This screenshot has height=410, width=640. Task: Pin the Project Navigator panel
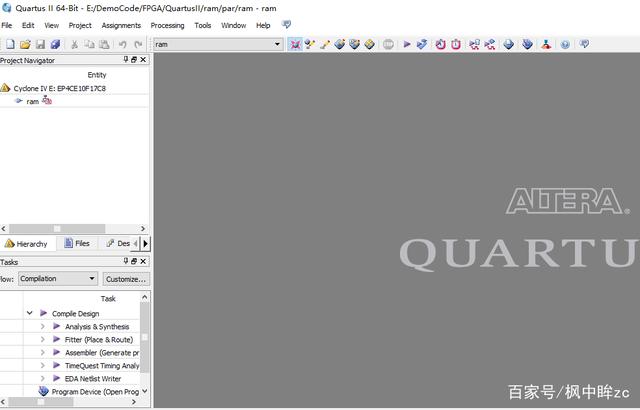126,60
